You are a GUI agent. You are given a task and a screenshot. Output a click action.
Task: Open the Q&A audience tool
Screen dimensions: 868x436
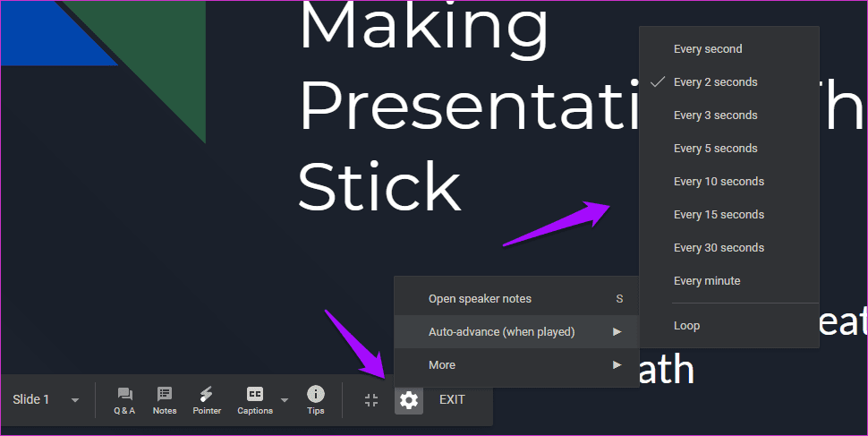click(124, 400)
